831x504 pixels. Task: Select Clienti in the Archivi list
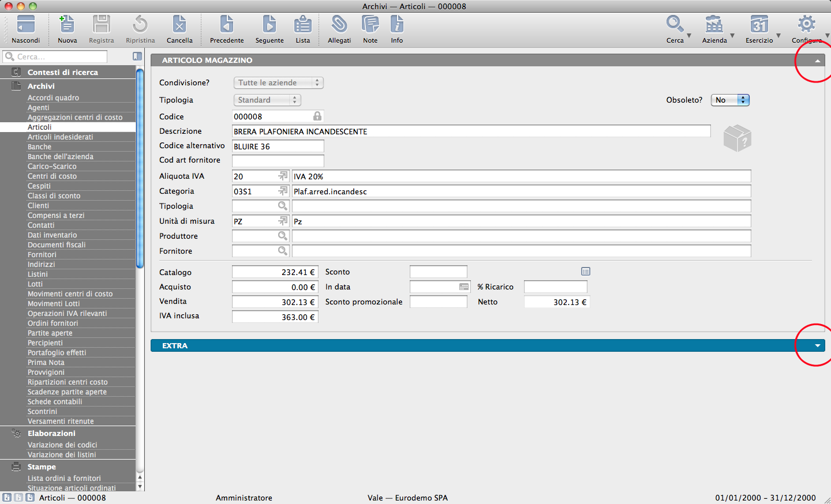(x=38, y=206)
